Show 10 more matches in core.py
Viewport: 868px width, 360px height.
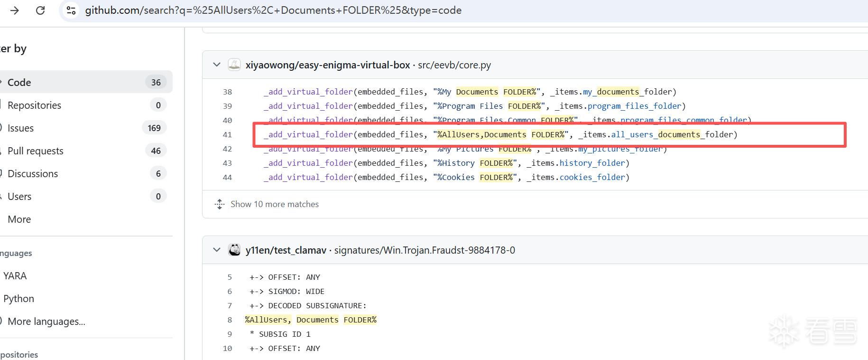(275, 204)
